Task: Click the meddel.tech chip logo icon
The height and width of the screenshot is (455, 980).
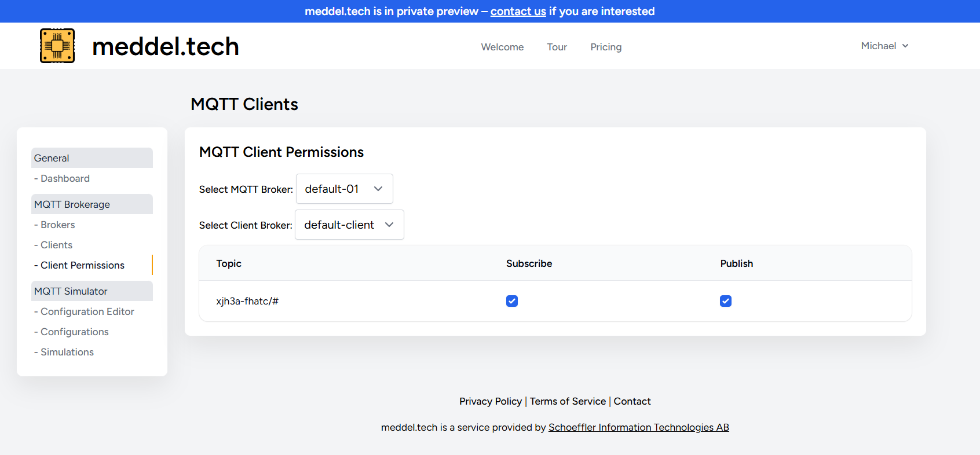Action: pyautogui.click(x=57, y=46)
